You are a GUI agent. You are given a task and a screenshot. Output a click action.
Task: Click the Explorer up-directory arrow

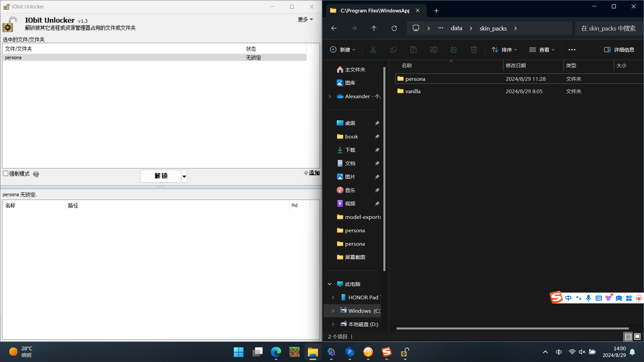point(374,28)
